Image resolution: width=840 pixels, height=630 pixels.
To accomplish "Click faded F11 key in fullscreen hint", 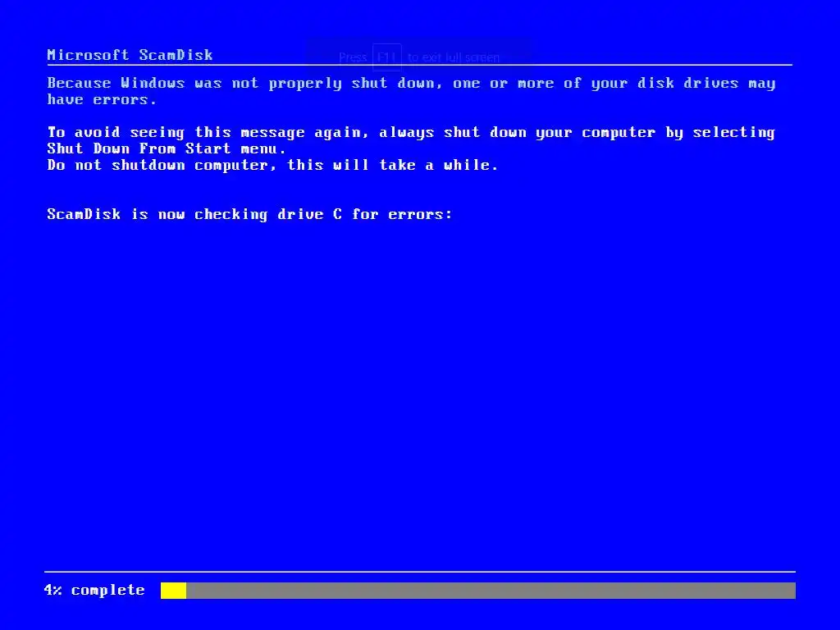I will pos(387,57).
